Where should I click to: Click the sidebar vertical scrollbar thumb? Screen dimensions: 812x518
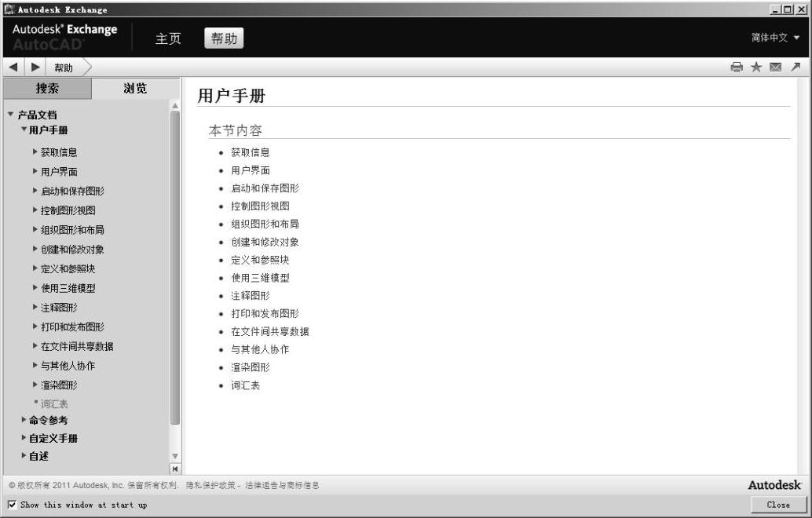click(175, 268)
